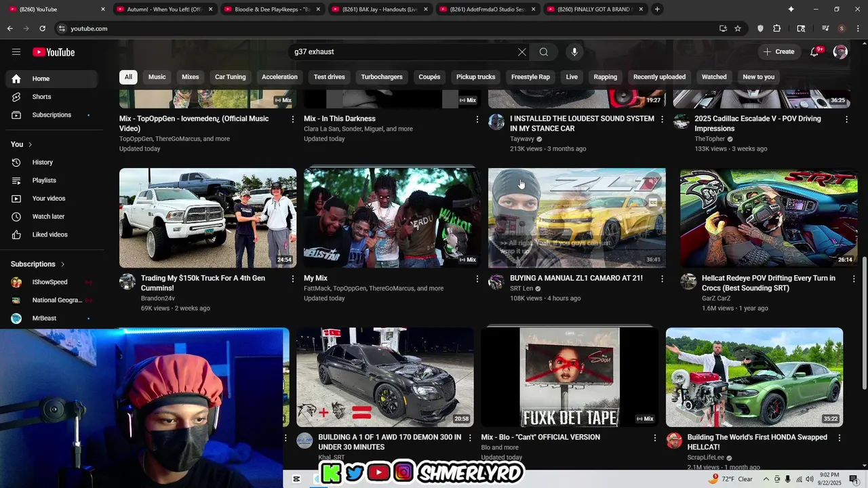Open options for Mix - Blo Can't video
Screen dimensions: 868x488
pos(654,438)
